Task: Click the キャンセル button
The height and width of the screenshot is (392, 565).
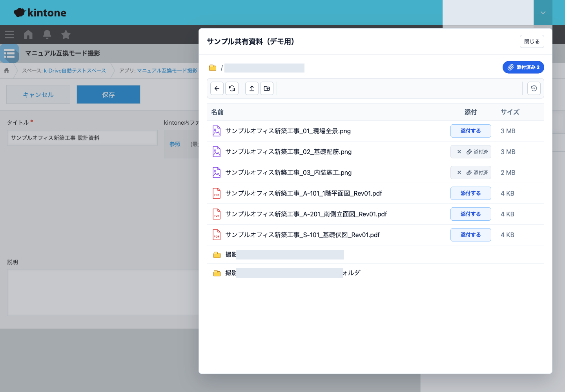Action: click(38, 94)
